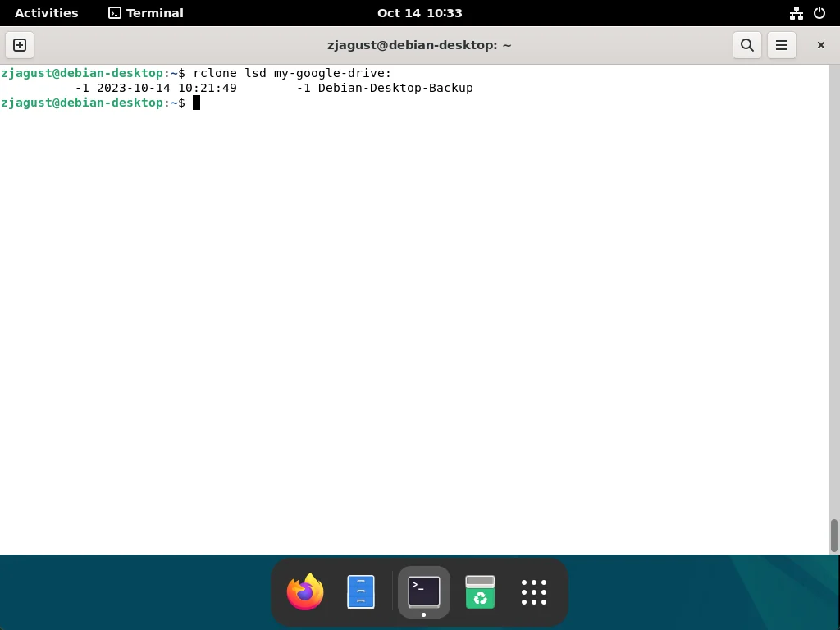Select the Terminal icon in dock
840x630 pixels.
tap(424, 592)
